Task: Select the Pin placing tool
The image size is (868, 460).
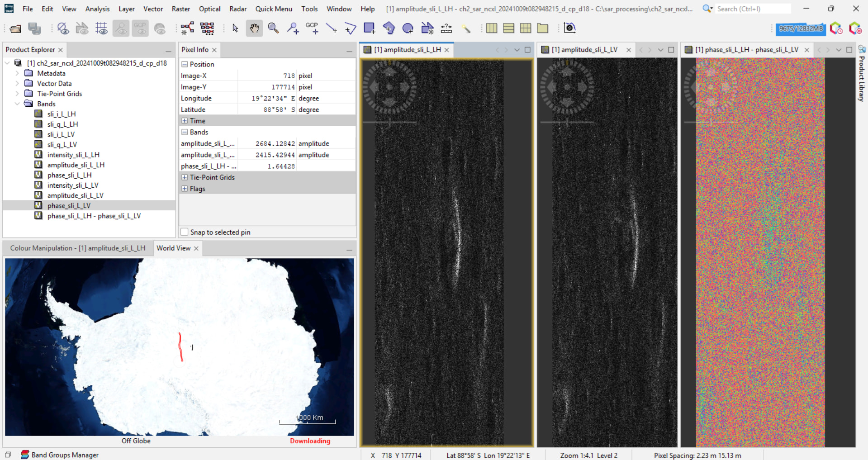Action: [293, 28]
